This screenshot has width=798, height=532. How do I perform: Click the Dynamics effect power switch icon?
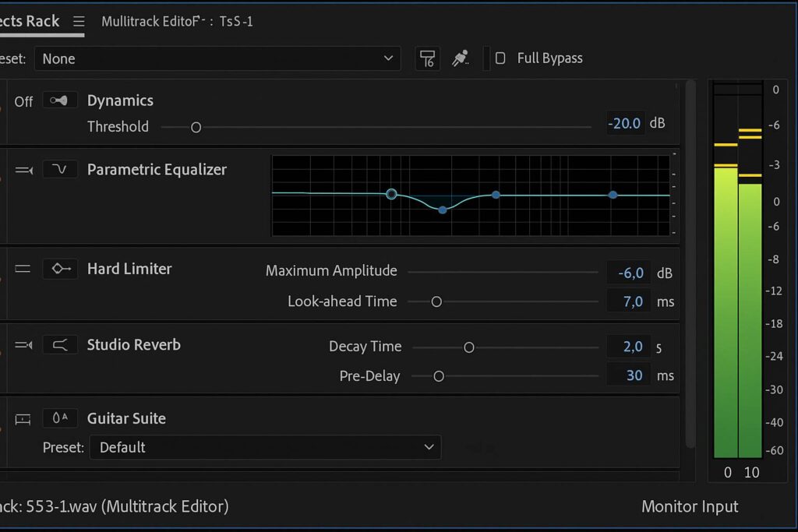(60, 100)
